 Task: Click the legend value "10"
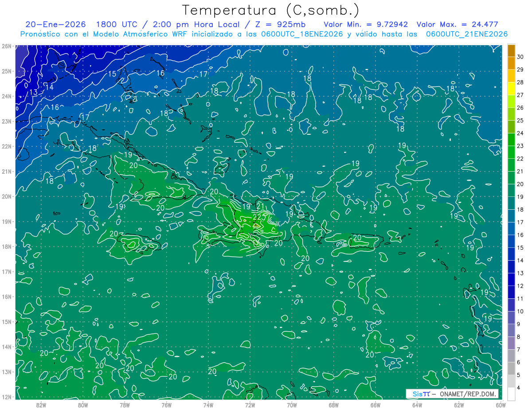(x=520, y=311)
